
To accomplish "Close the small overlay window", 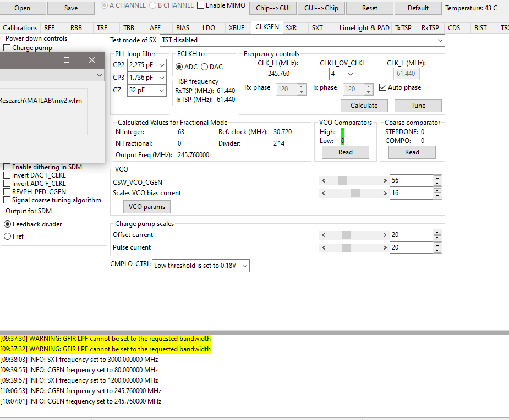I will click(x=92, y=60).
